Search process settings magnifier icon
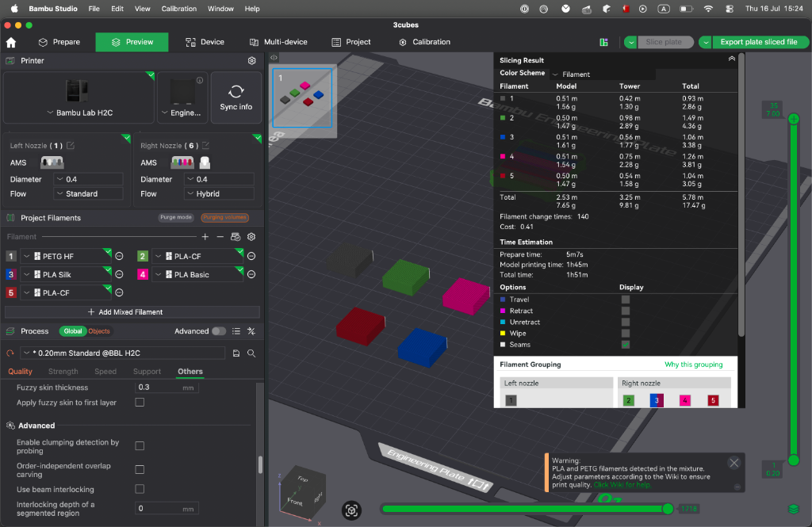 click(x=251, y=353)
